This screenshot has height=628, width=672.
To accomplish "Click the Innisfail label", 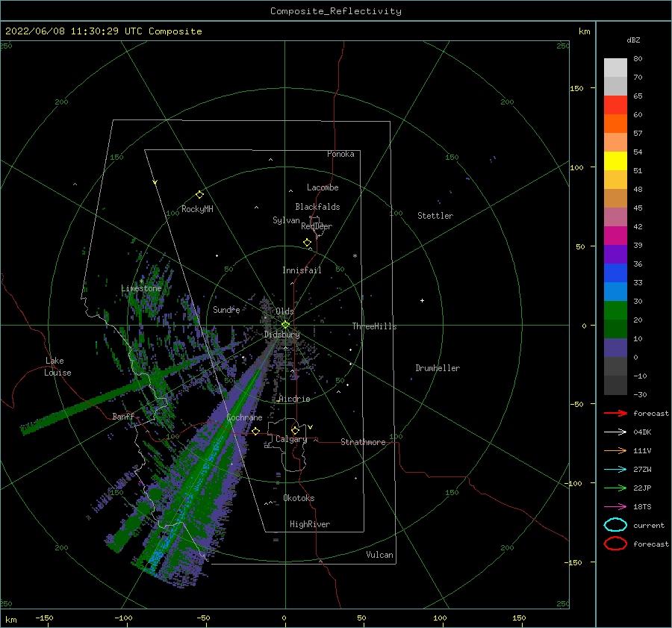I will tap(302, 270).
